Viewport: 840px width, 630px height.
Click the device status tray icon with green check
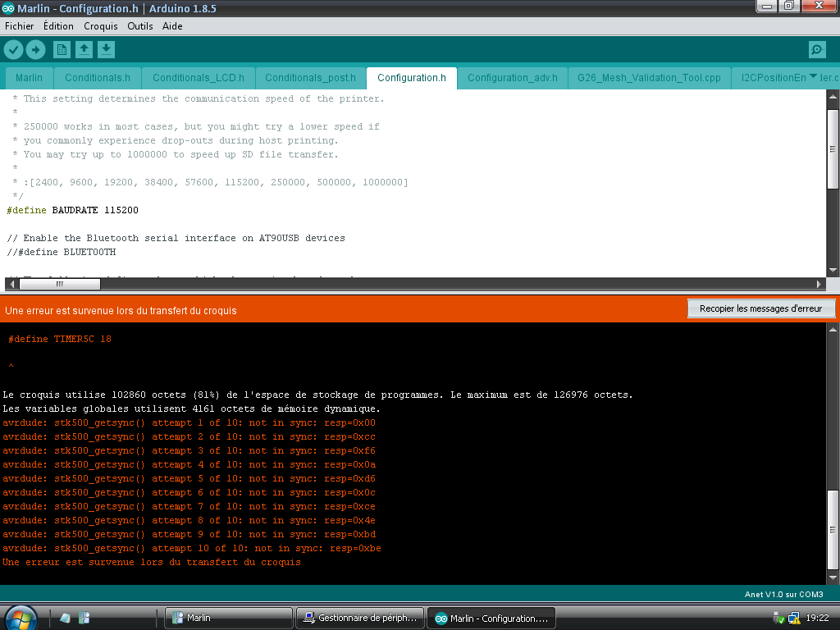[779, 619]
